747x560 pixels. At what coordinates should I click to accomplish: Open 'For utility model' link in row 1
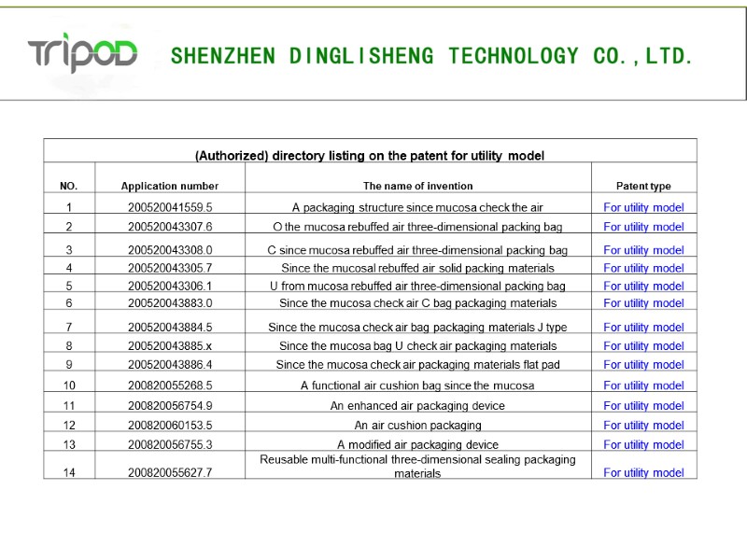point(643,207)
